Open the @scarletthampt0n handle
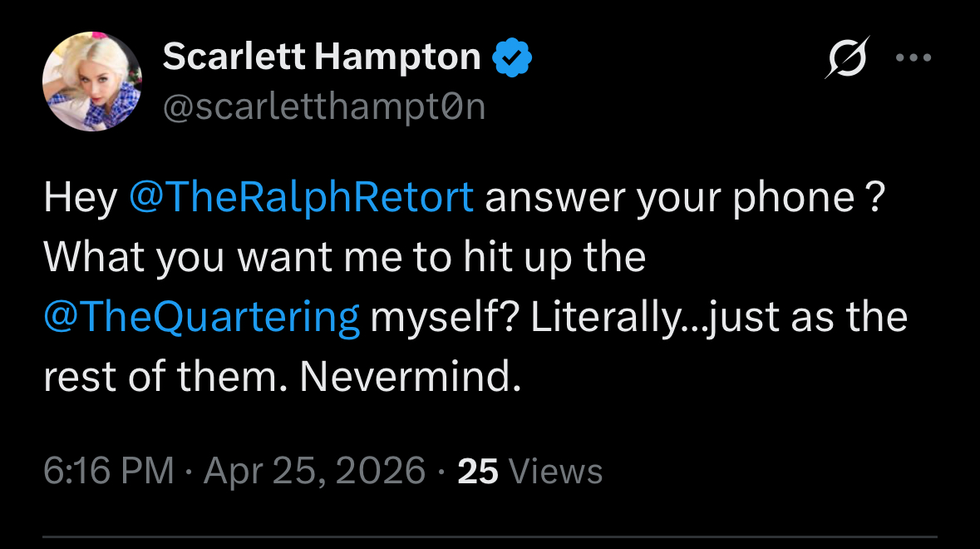Screen dimensions: 980x549 click(x=323, y=107)
